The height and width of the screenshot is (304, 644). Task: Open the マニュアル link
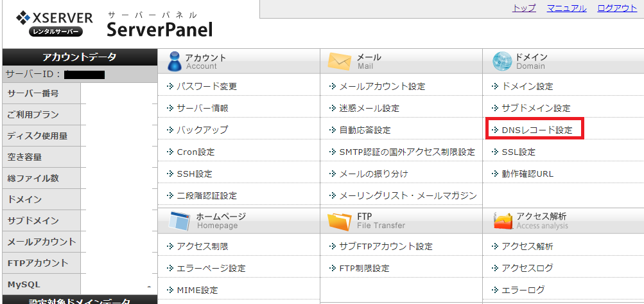(x=566, y=8)
